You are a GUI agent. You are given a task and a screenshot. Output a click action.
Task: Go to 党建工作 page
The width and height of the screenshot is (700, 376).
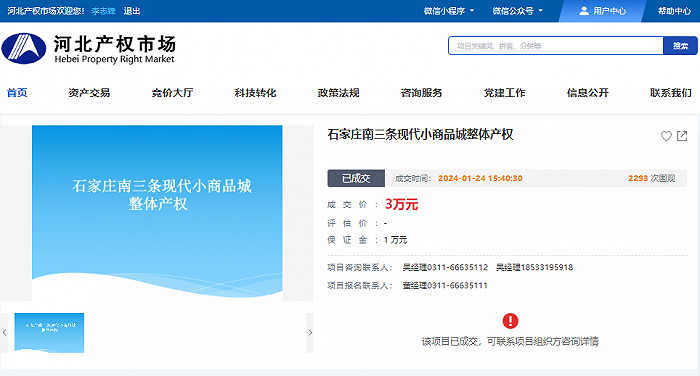click(x=504, y=92)
